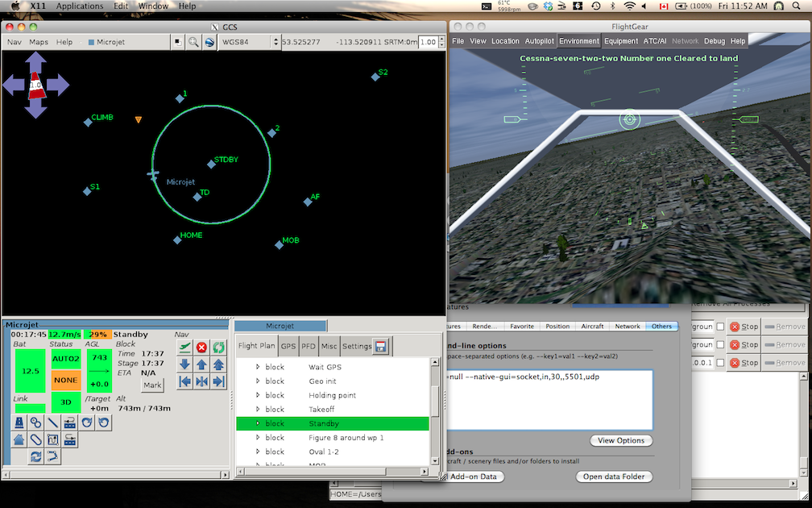The width and height of the screenshot is (812, 508).
Task: Click the single blue up arrow altitude button
Action: click(201, 364)
